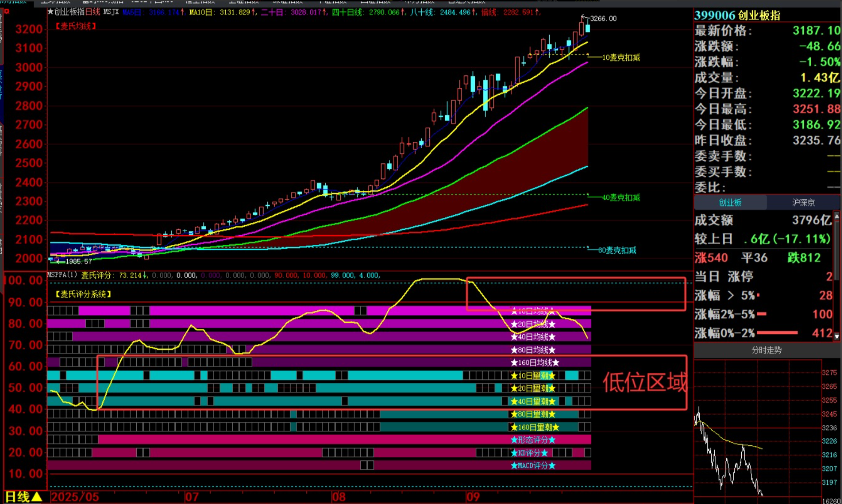Click the ★10日均线★ score row label
842x504 pixels.
coord(533,311)
